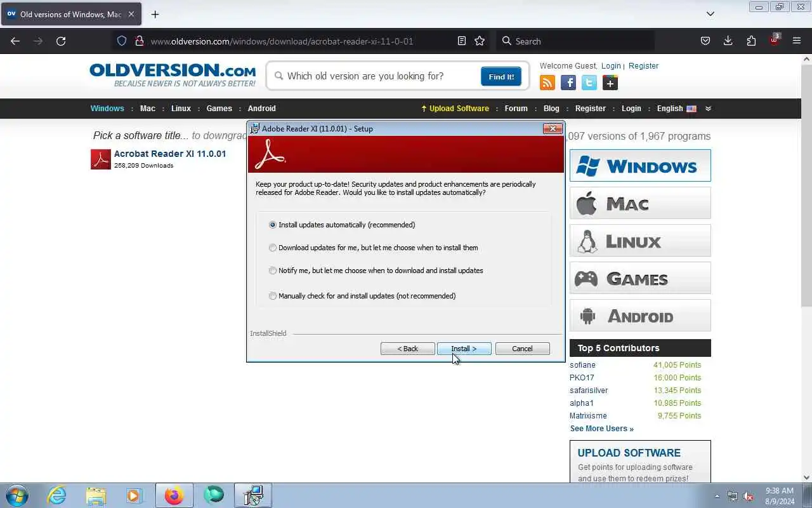Click the Login link beside Welcome Guest

click(611, 66)
